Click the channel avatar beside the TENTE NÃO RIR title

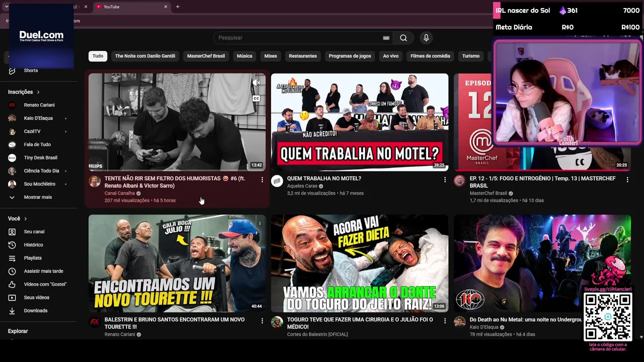click(95, 181)
